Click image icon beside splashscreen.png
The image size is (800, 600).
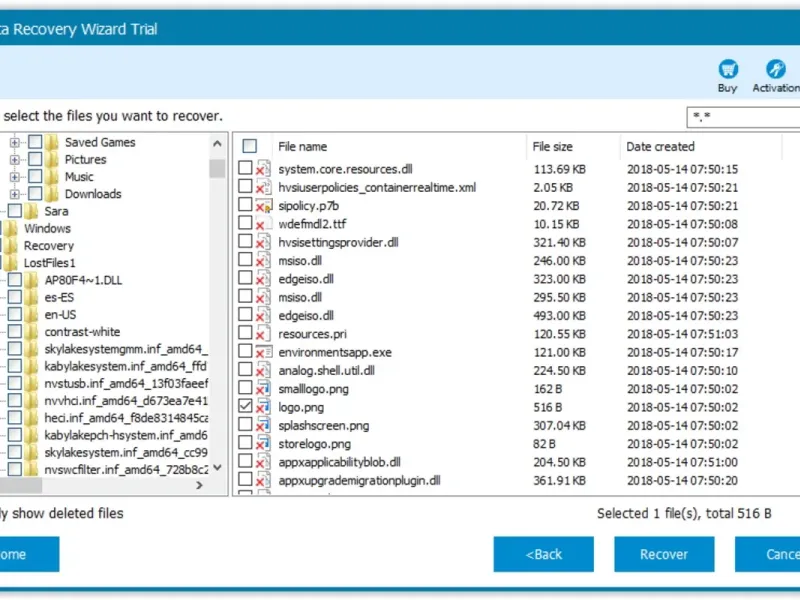263,425
